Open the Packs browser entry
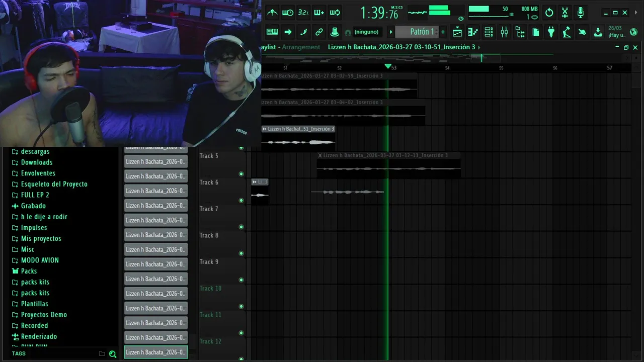644x362 pixels. (29, 271)
